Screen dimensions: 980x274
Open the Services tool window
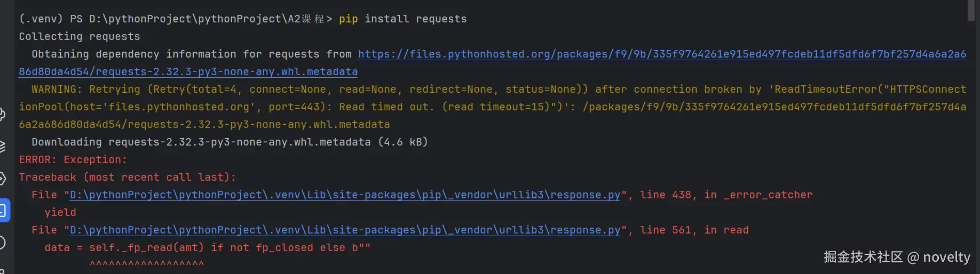coord(2,179)
